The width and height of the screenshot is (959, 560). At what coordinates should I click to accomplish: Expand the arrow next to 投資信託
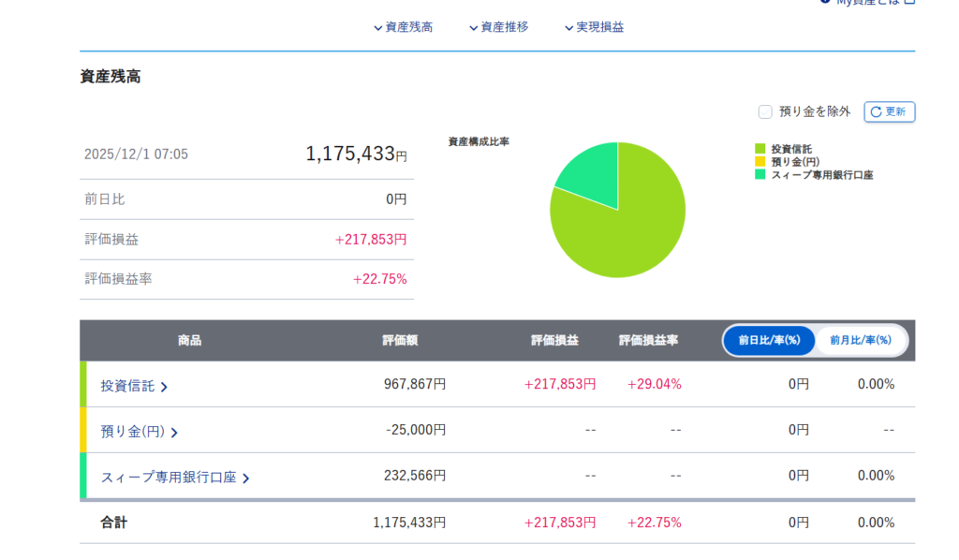point(165,387)
